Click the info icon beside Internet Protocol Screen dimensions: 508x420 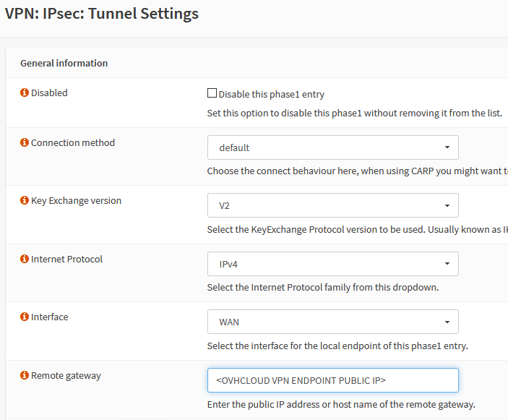25,259
